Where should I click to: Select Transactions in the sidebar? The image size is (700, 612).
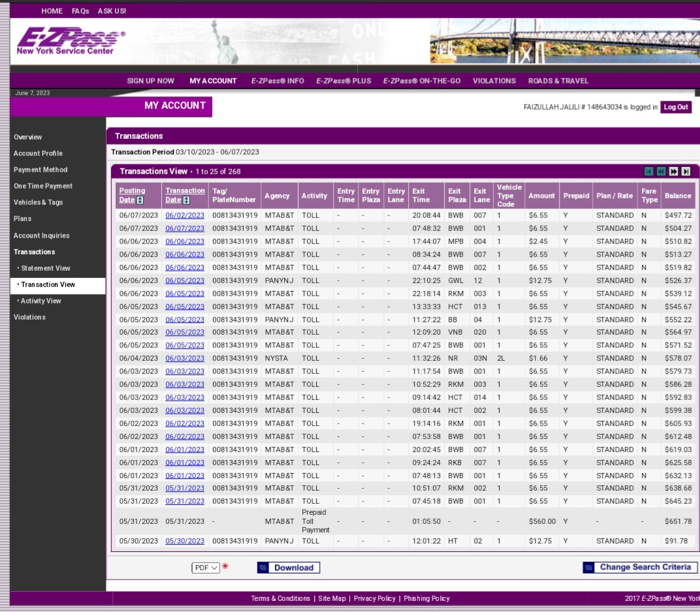pos(35,252)
